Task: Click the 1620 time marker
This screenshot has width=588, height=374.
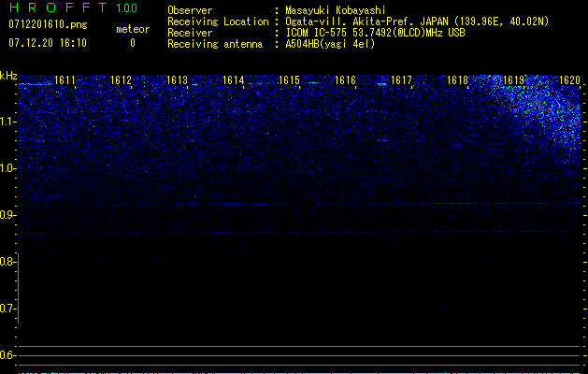Action: tap(569, 80)
